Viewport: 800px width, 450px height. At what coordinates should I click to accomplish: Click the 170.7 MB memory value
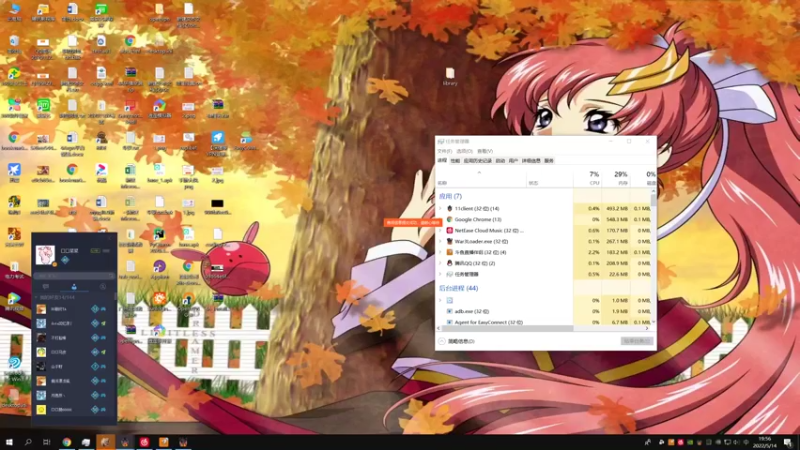tap(617, 231)
